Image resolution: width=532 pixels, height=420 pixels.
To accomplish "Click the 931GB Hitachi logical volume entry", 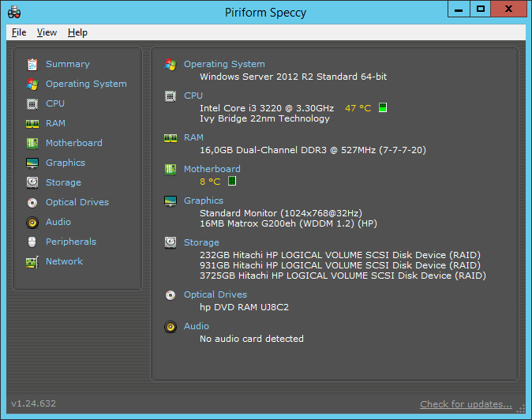I will tap(340, 265).
